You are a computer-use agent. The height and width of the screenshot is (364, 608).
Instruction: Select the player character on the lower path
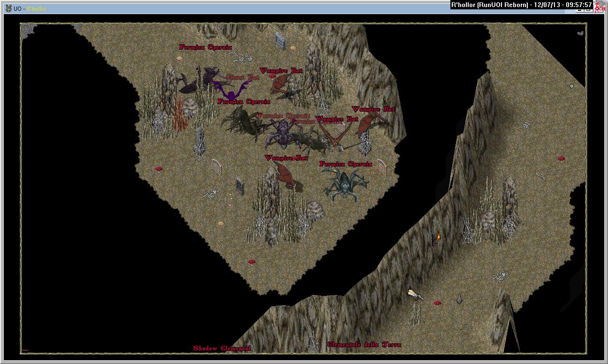pyautogui.click(x=415, y=294)
